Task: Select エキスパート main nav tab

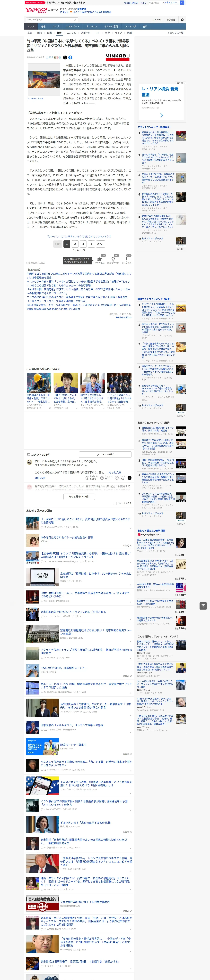Action: [72, 26]
